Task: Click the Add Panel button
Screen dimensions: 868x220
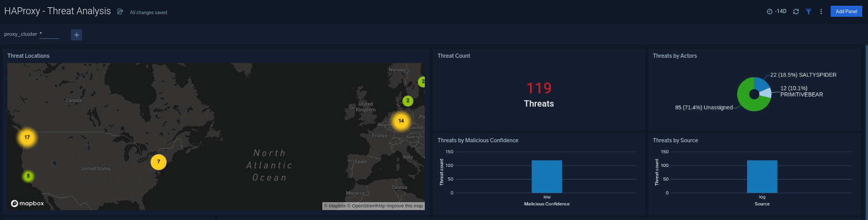Action: pos(846,12)
